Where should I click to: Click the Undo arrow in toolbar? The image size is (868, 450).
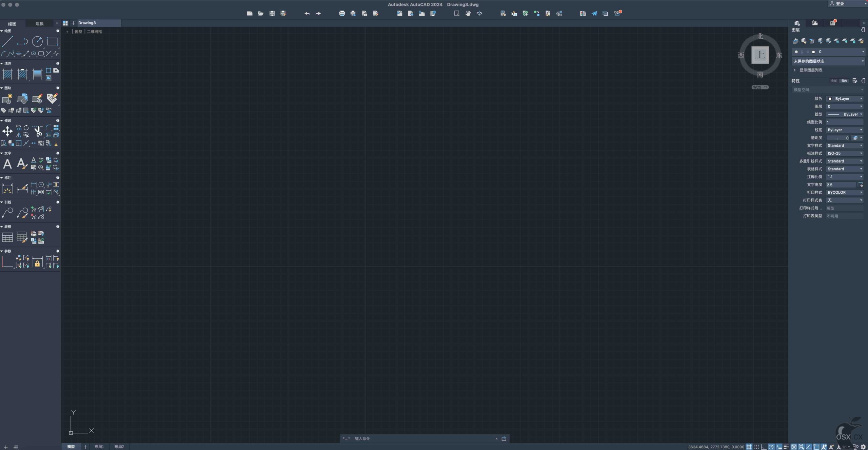(307, 14)
